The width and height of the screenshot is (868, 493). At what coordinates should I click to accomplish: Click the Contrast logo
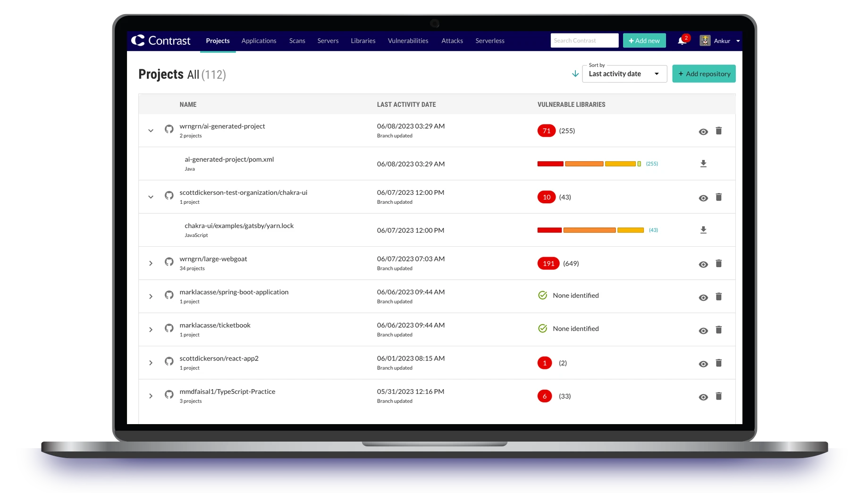(x=161, y=41)
